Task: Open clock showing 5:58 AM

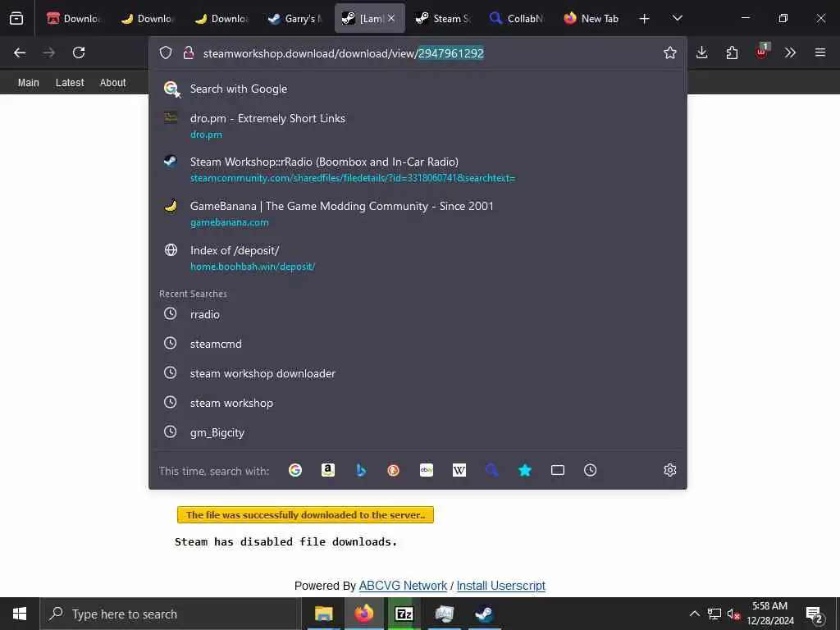Action: pos(769,614)
